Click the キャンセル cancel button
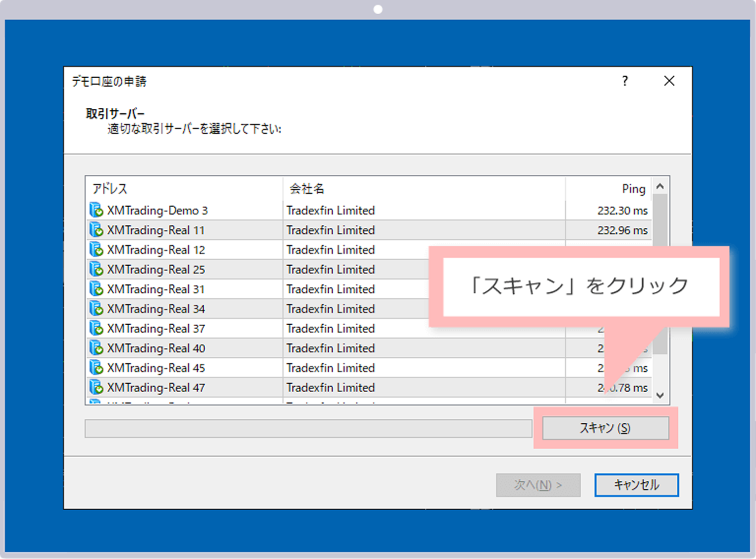The image size is (756, 559). (x=636, y=485)
